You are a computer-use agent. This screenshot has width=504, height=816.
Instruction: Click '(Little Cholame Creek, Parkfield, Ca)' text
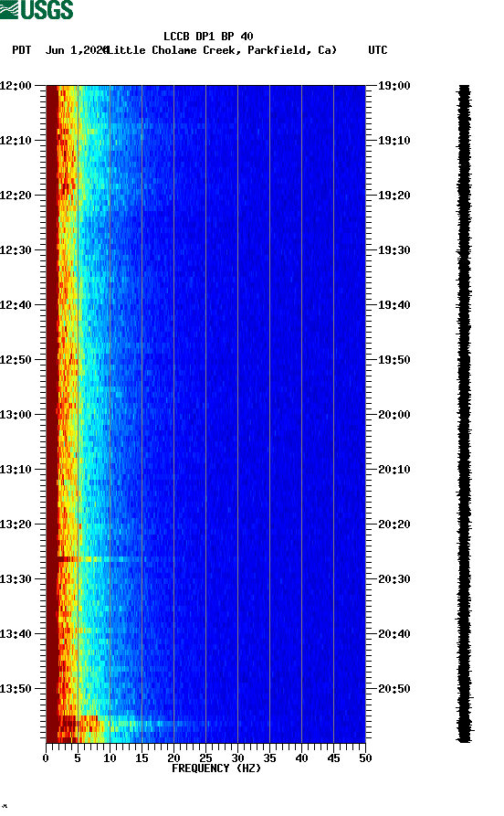click(x=221, y=50)
